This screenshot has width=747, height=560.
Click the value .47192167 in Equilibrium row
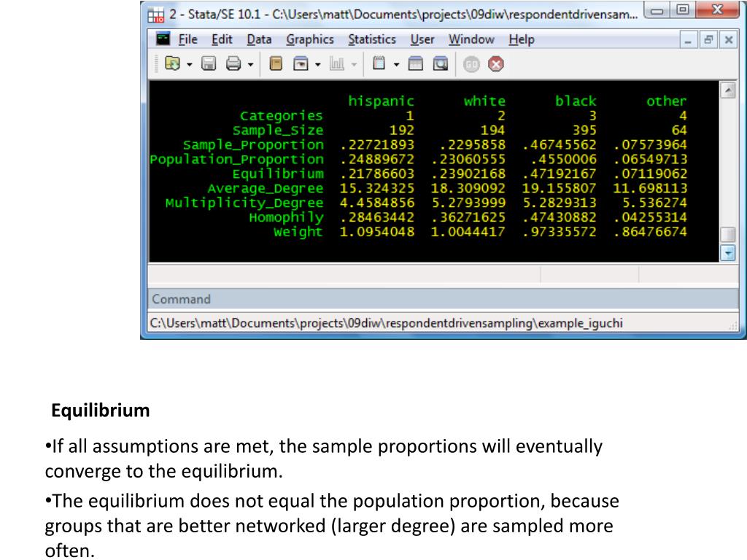coord(560,174)
